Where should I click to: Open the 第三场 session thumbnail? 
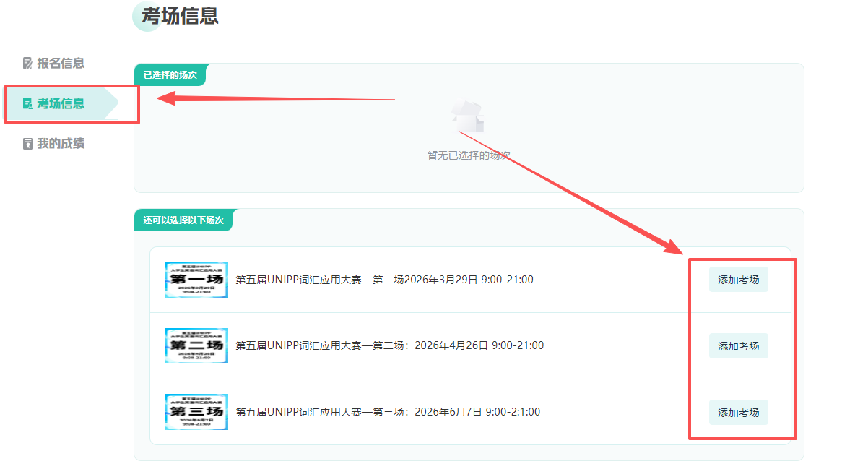[196, 412]
